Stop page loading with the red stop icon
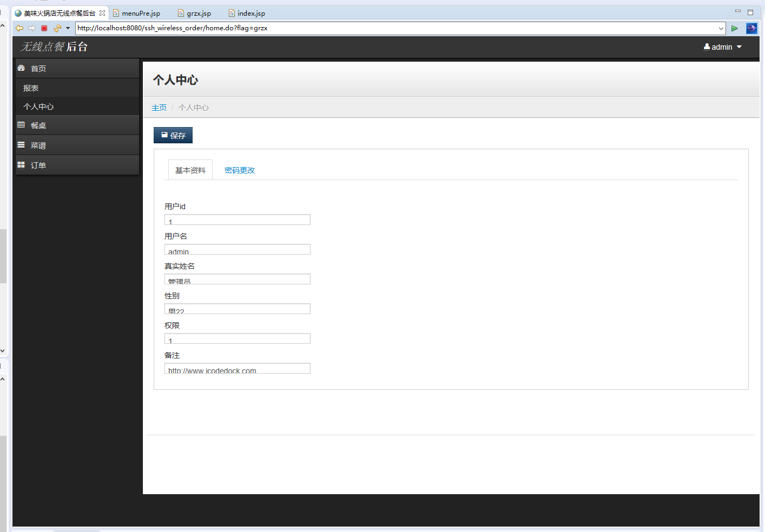The height and width of the screenshot is (532, 765). 44,28
